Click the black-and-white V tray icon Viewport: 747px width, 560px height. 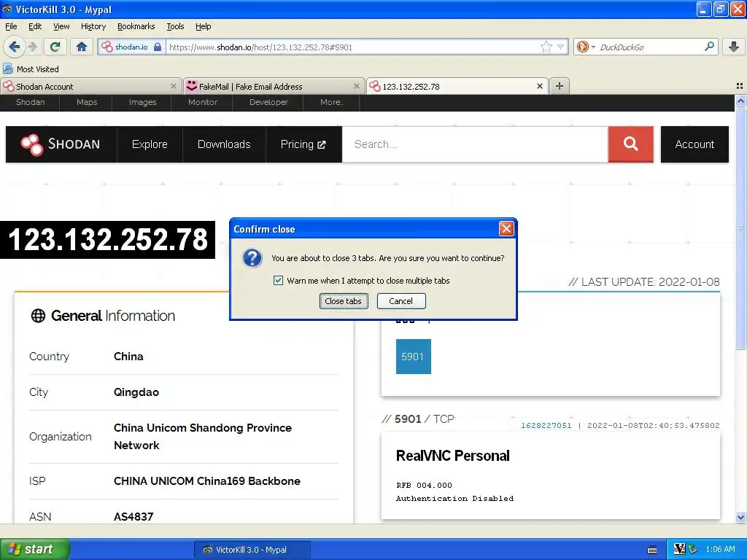click(679, 549)
